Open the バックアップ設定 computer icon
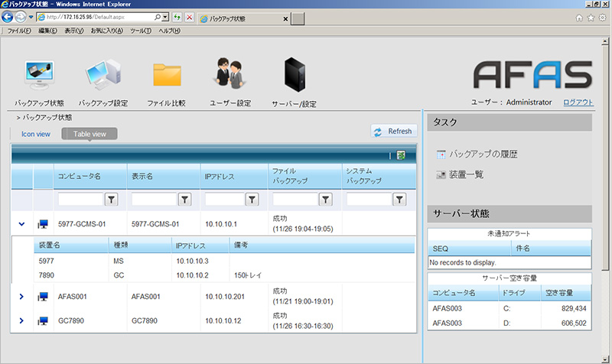The image size is (612, 364). (103, 74)
